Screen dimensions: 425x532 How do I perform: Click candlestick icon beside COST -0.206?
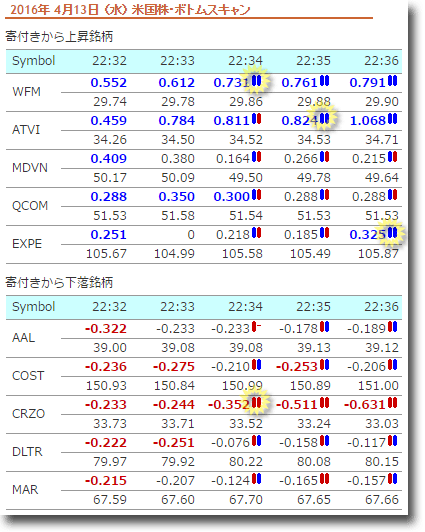click(x=392, y=365)
